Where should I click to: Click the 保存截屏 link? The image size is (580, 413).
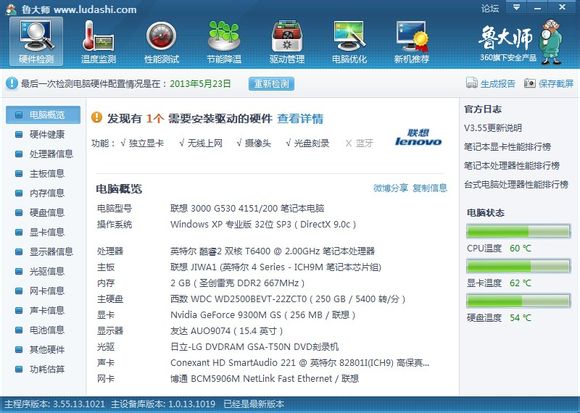[x=556, y=84]
